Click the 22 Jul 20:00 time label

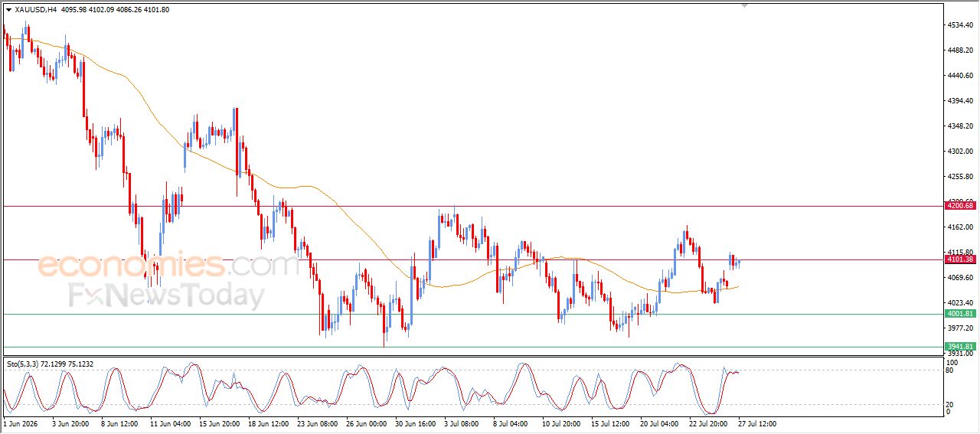point(708,423)
